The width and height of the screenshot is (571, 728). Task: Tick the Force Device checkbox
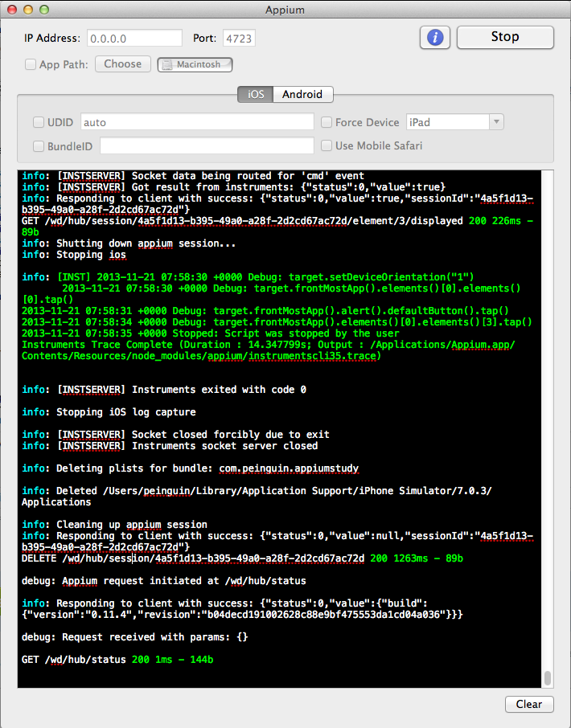click(327, 122)
